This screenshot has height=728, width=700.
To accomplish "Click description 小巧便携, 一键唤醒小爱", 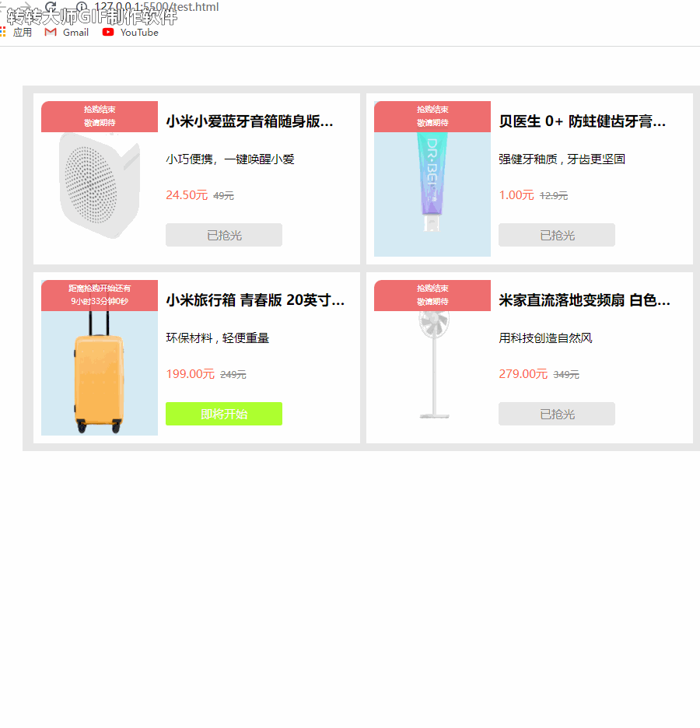I will [230, 159].
